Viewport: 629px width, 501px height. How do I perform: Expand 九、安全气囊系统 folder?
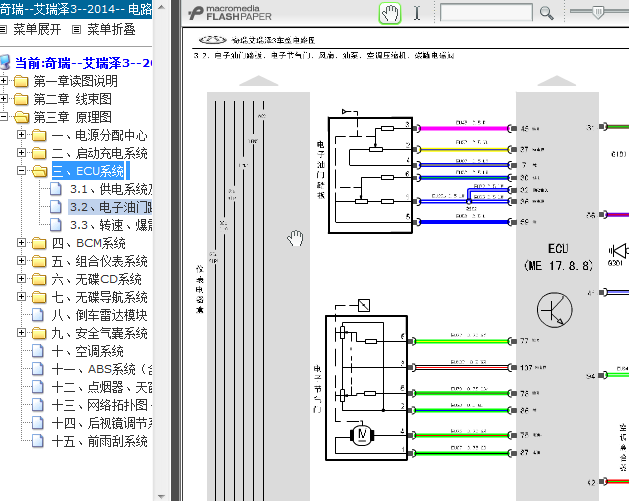tap(22, 333)
